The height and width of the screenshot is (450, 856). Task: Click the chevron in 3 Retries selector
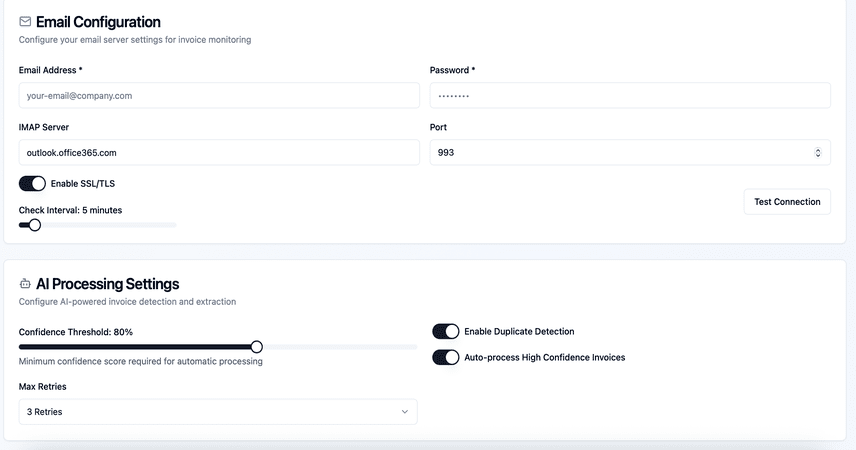pyautogui.click(x=405, y=412)
